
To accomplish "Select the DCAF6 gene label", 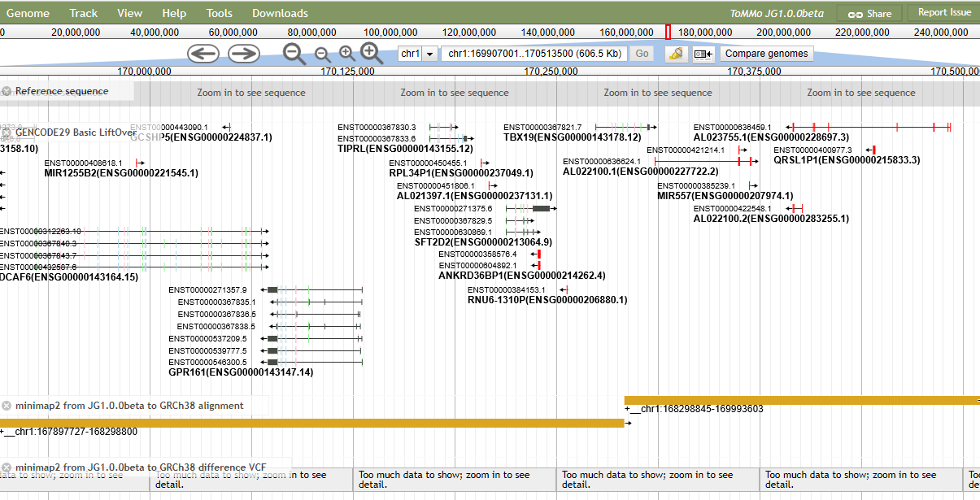I will click(x=69, y=277).
